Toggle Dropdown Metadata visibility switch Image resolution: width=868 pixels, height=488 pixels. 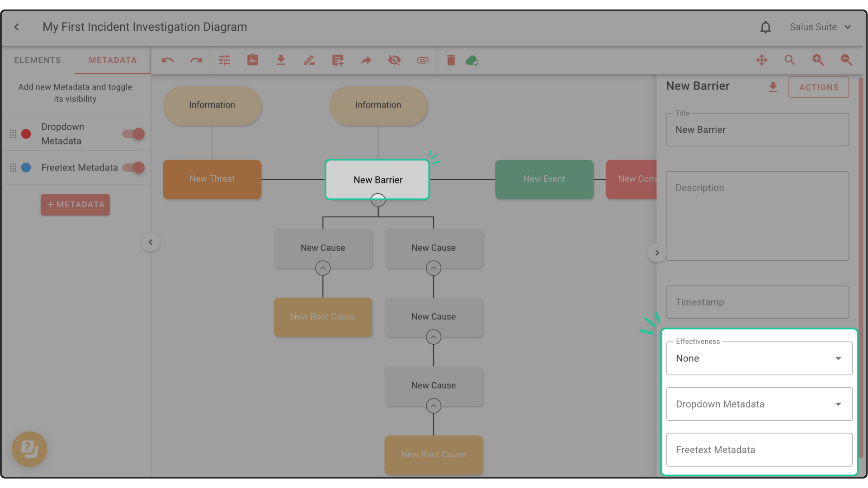click(134, 134)
